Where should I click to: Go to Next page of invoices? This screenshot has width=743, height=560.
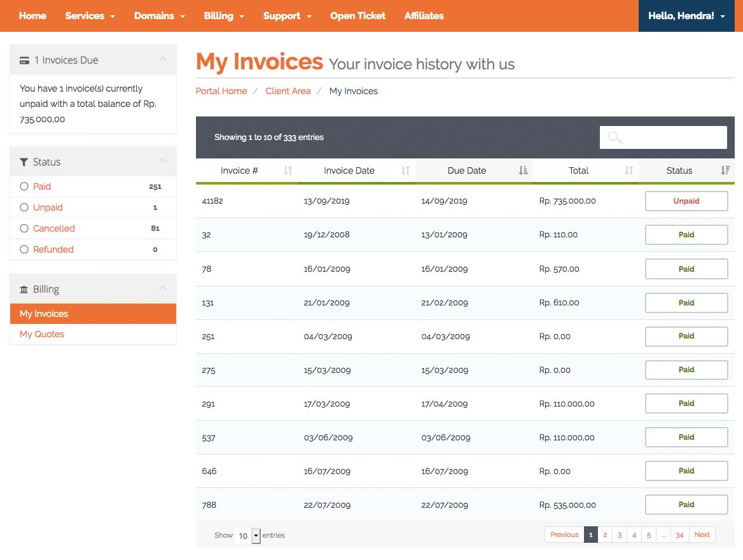tap(702, 535)
